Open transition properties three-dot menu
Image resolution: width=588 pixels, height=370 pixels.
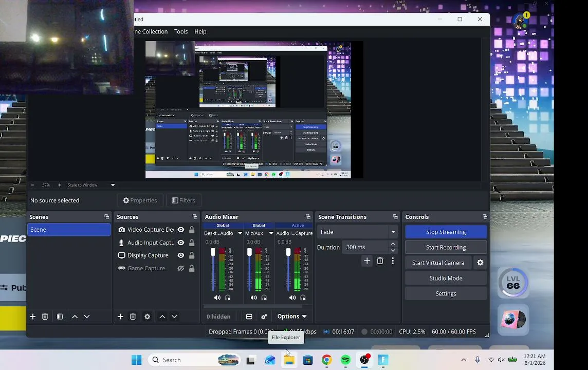pos(393,261)
